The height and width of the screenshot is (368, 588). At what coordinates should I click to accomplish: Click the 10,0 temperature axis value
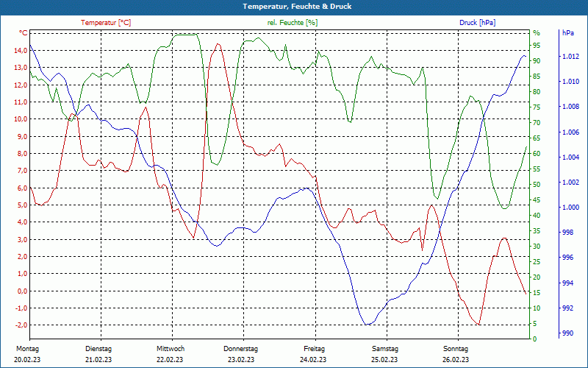click(21, 119)
